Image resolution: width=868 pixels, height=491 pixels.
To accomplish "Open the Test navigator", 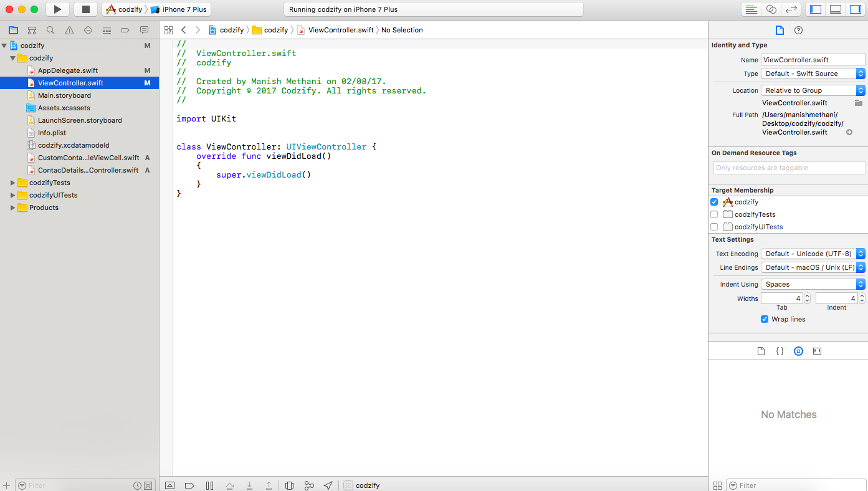I will tap(88, 30).
